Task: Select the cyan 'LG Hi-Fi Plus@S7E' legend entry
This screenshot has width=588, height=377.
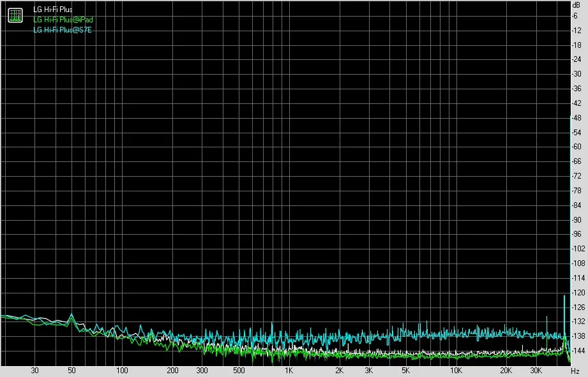Action: point(63,29)
